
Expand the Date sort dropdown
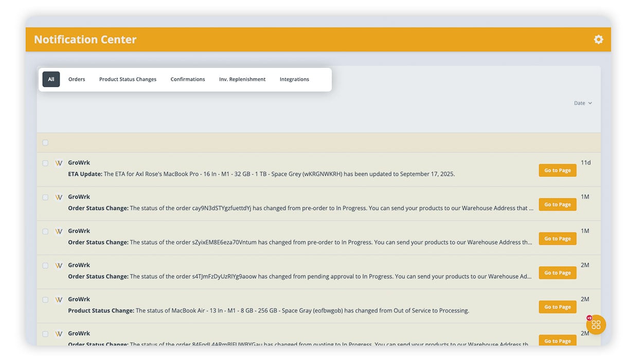coord(582,103)
